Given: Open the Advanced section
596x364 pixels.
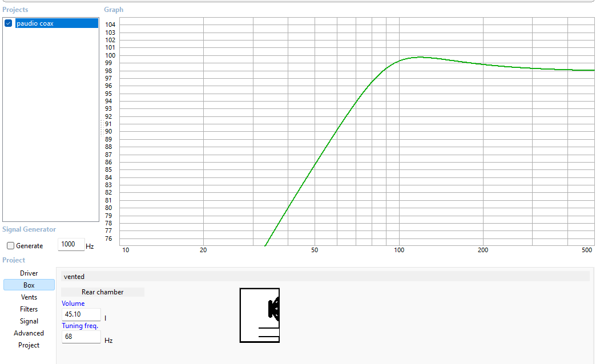Looking at the screenshot, I should pos(29,333).
